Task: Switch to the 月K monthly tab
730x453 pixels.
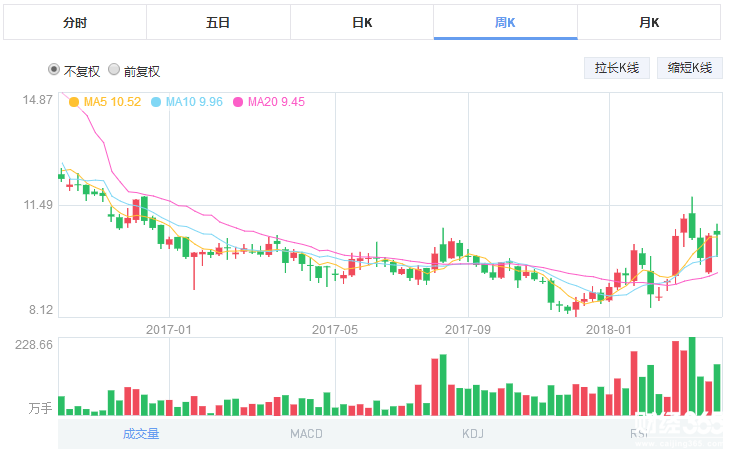Action: [649, 22]
